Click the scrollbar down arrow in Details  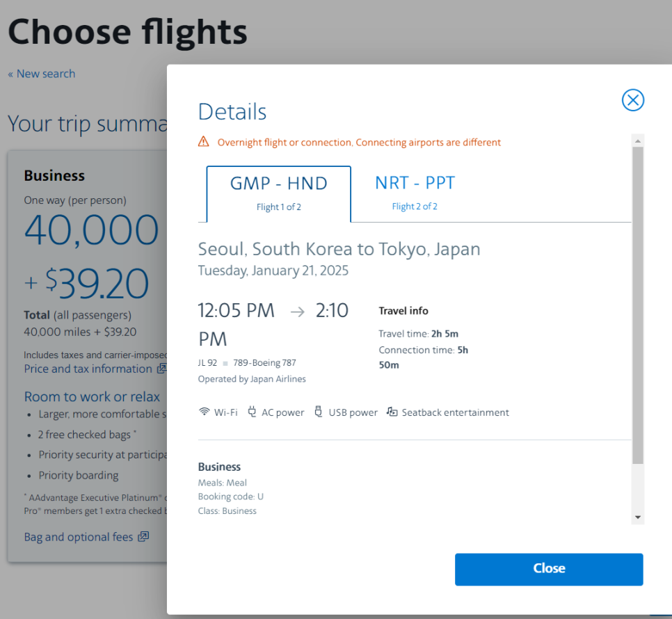[x=638, y=517]
